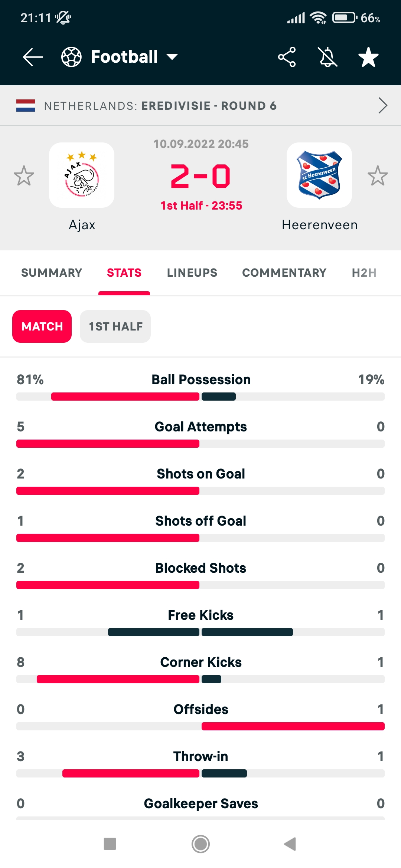The width and height of the screenshot is (401, 868).
Task: Open Ajax team logo
Action: (82, 175)
